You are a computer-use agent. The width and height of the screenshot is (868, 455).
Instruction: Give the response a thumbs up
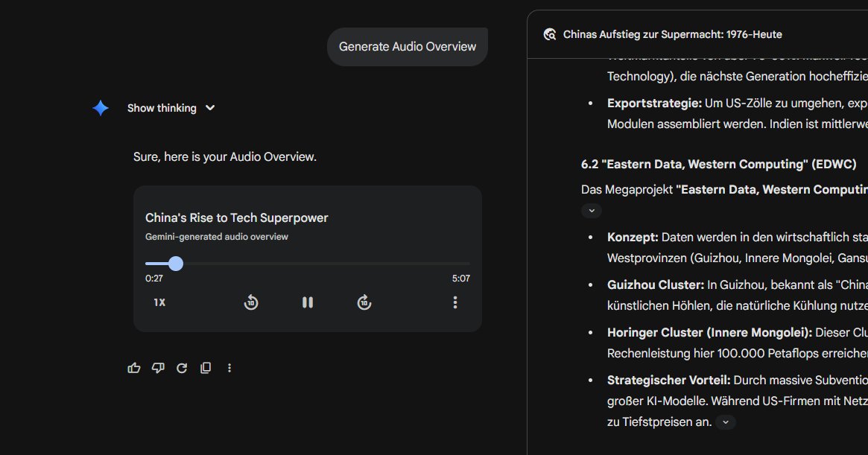[x=134, y=368]
